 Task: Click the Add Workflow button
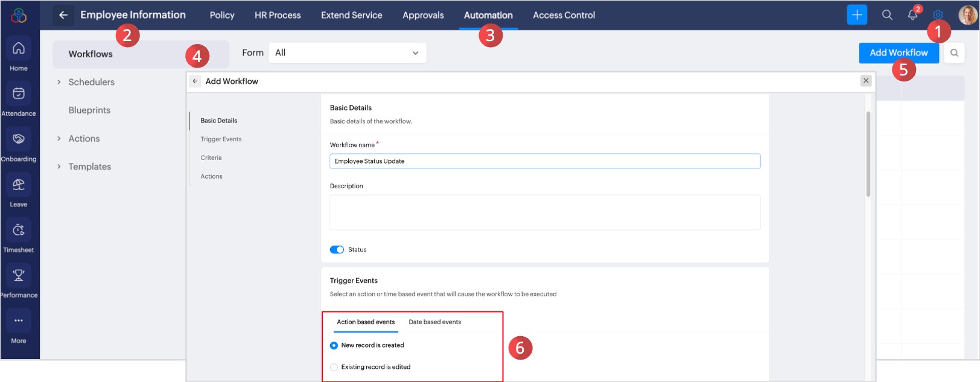point(899,53)
